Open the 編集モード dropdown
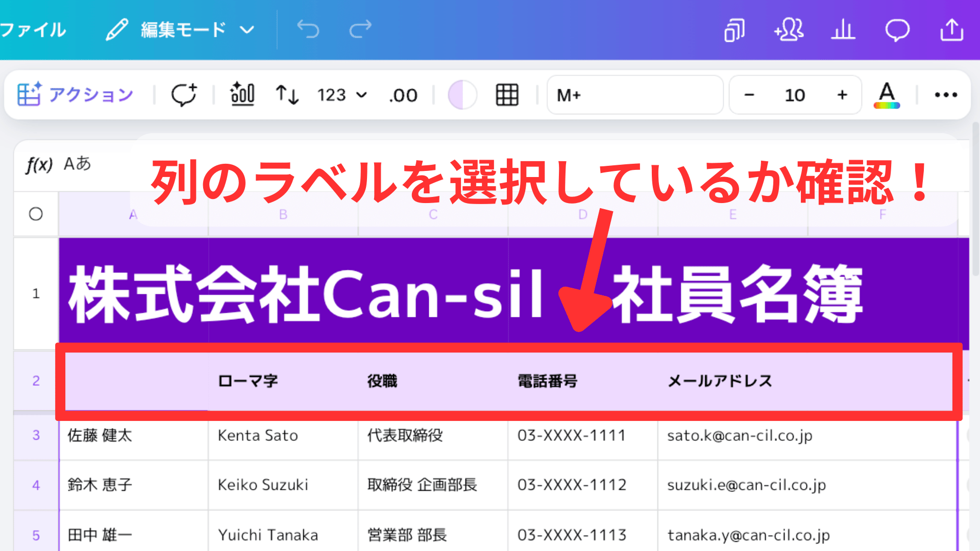Image resolution: width=980 pixels, height=551 pixels. click(197, 30)
